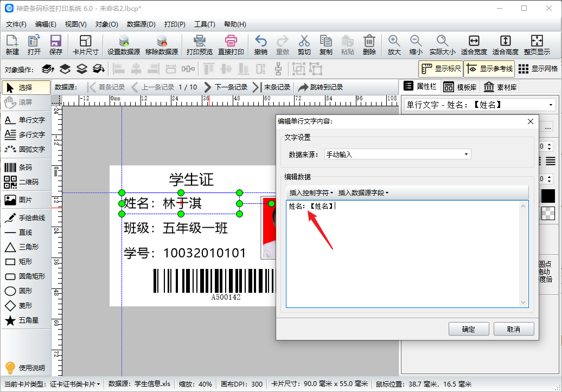Select the 圆弧文字 arc text tool
This screenshot has width=562, height=392.
coord(24,149)
